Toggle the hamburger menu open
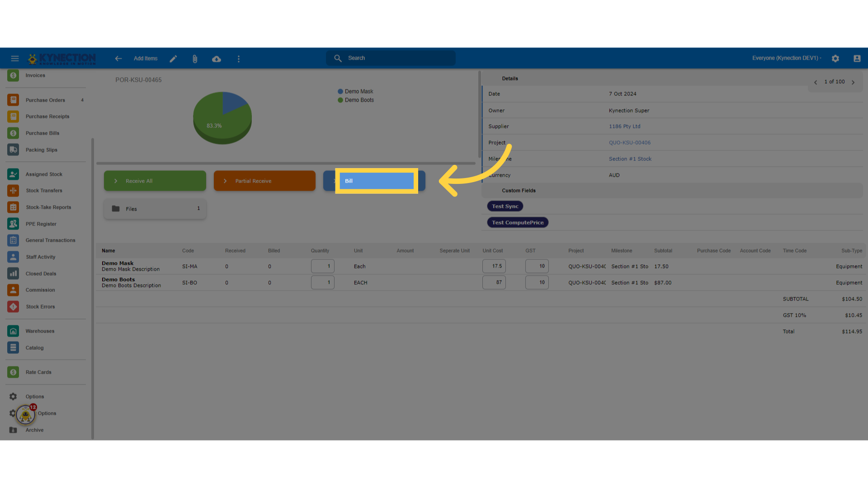 pyautogui.click(x=15, y=58)
